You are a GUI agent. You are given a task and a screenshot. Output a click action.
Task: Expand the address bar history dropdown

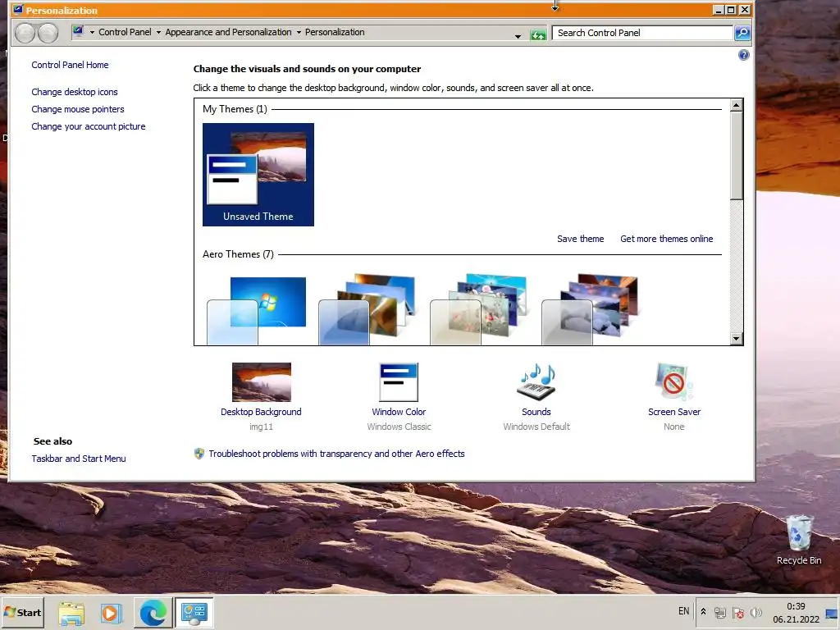point(518,36)
